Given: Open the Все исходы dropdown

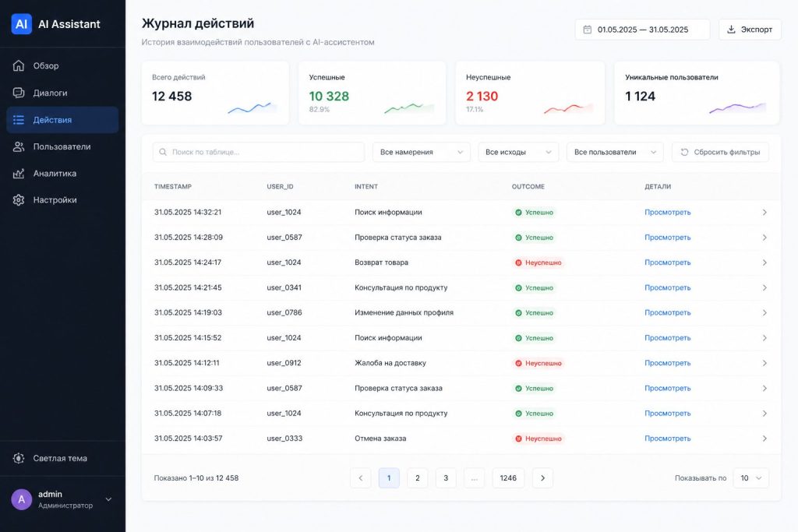Looking at the screenshot, I should coord(518,152).
